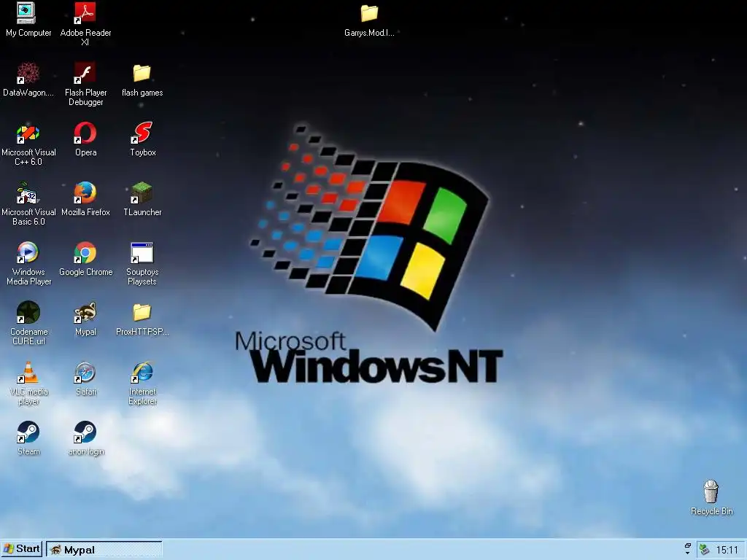Click the network tray icon beside clock
Screen dimensions: 747x560
(x=704, y=550)
